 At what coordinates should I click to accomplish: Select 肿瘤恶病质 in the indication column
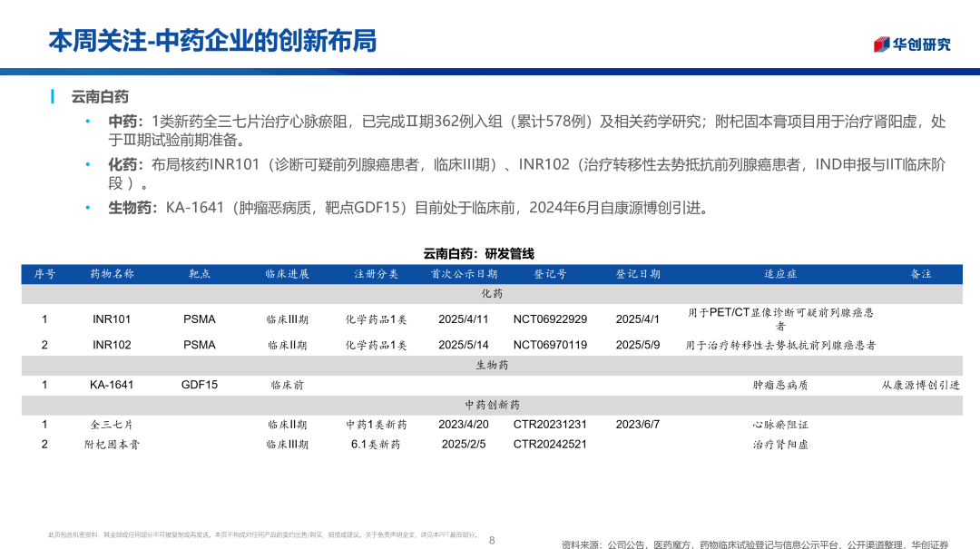pos(780,385)
